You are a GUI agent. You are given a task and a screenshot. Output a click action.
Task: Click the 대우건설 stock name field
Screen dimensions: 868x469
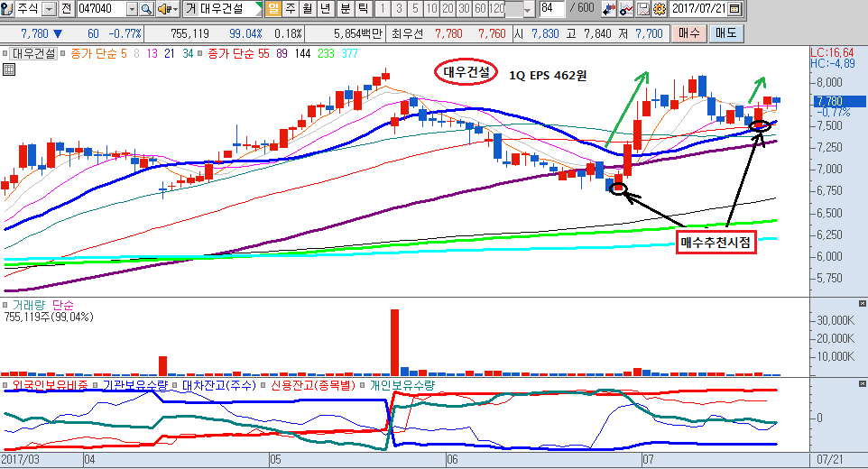223,9
